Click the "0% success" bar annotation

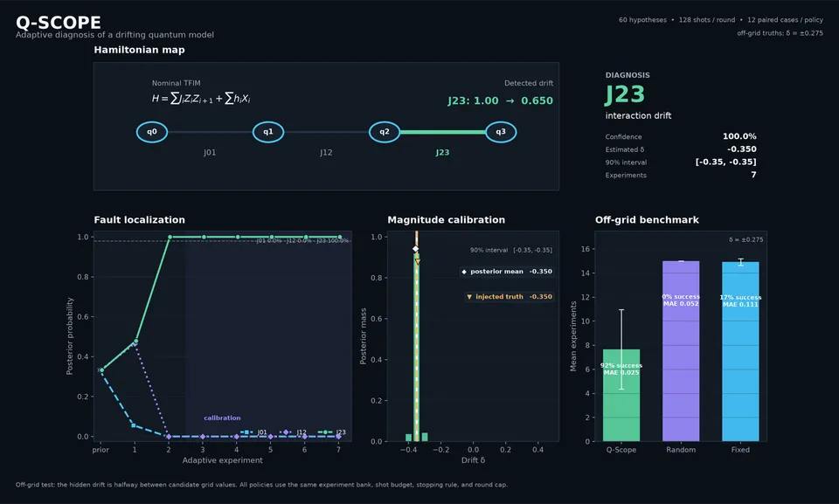(x=681, y=297)
